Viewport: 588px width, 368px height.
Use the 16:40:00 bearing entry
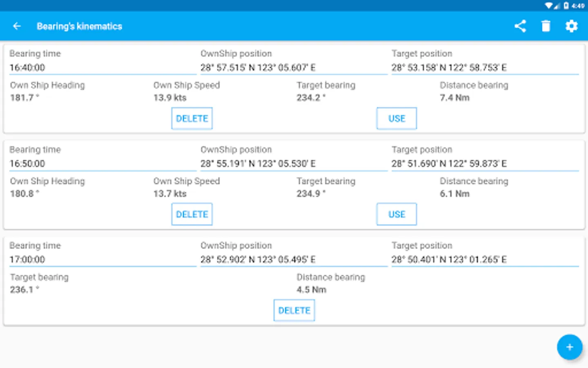(396, 119)
